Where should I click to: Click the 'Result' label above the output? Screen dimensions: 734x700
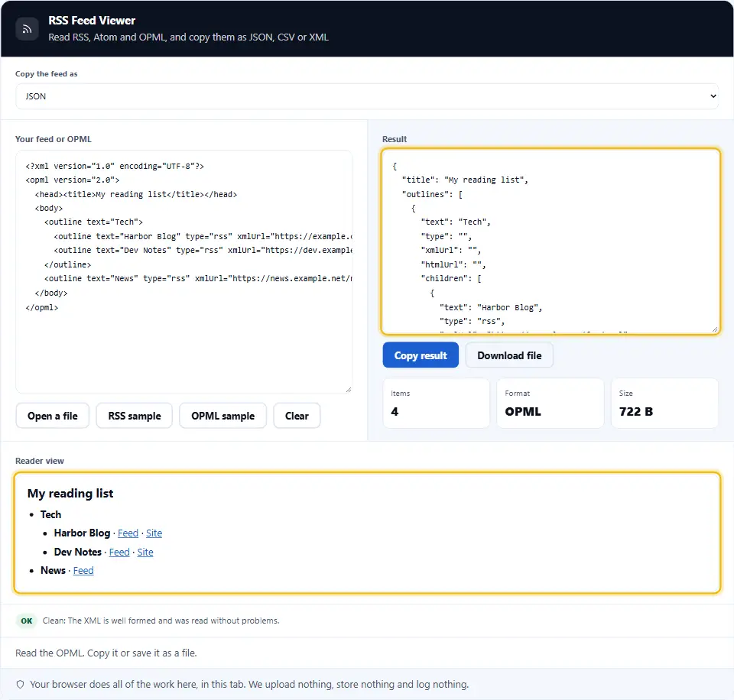coord(395,139)
